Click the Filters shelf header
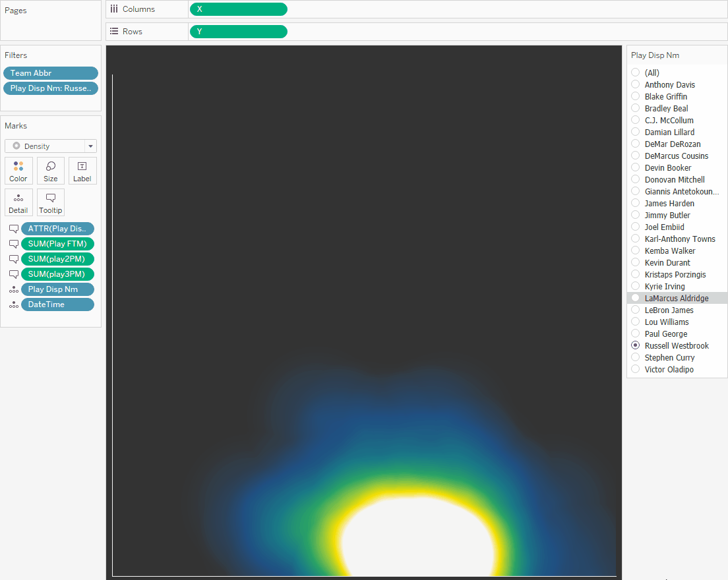 16,55
